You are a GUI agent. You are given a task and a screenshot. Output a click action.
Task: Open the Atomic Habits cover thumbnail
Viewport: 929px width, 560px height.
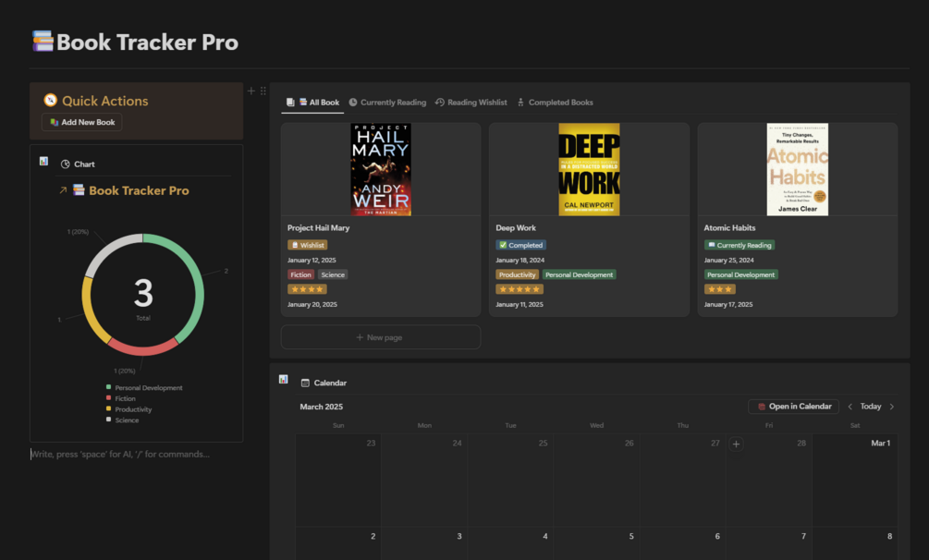pyautogui.click(x=798, y=169)
